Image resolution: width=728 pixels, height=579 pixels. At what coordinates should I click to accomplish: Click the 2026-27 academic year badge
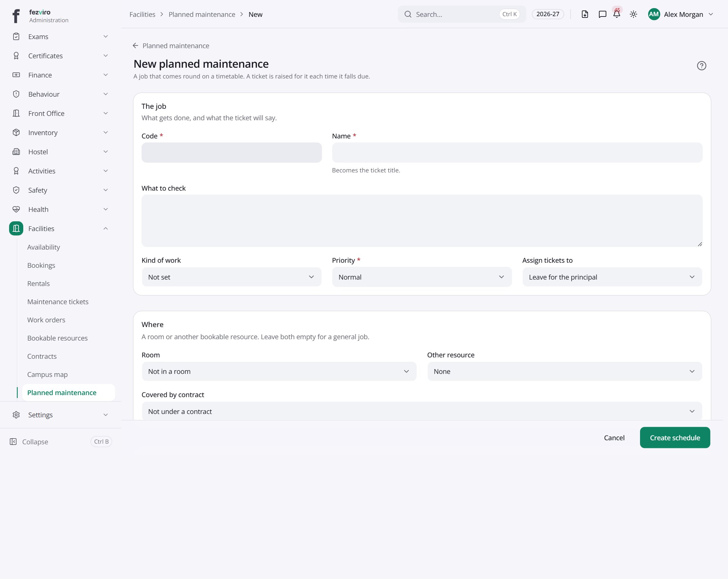(x=548, y=14)
